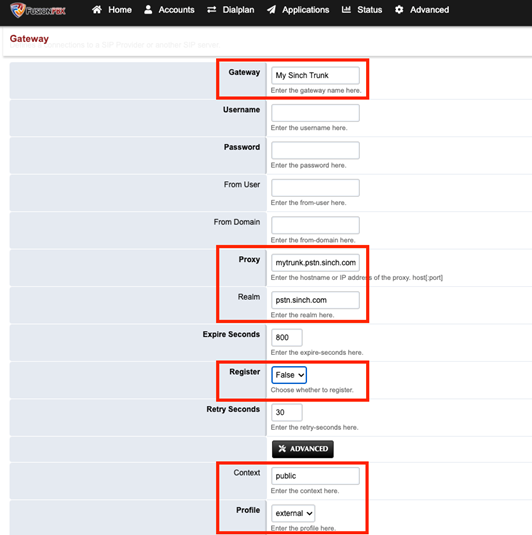Image resolution: width=532 pixels, height=535 pixels.
Task: Open the Register dropdown
Action: (x=289, y=375)
